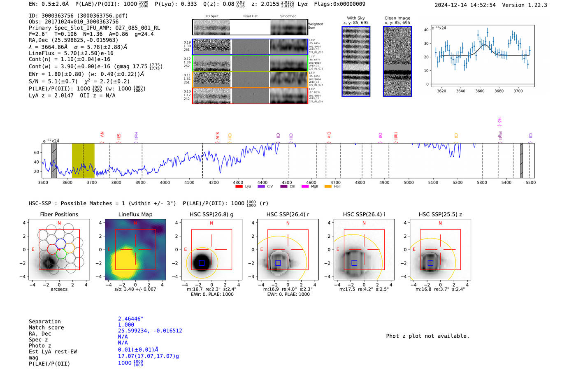Select the red-bordered 2D spectrum fiber row

click(250, 95)
